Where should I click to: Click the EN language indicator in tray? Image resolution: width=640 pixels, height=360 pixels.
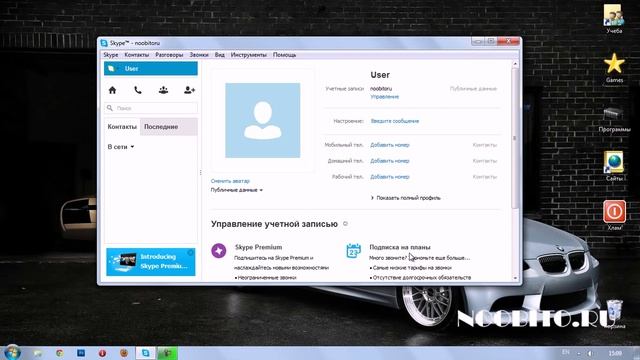[566, 353]
